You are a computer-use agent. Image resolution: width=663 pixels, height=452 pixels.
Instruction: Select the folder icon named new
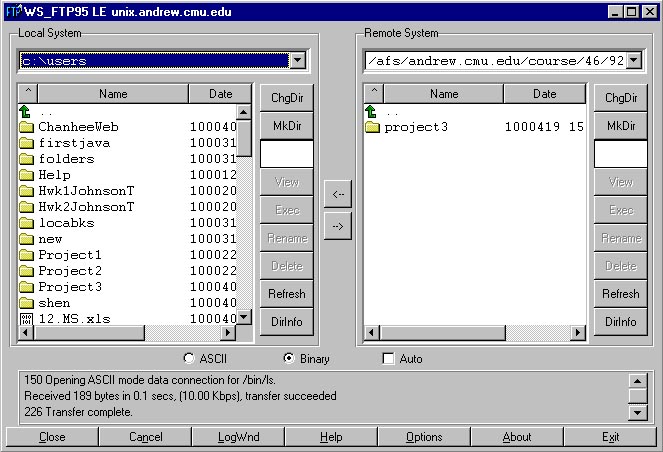pos(26,239)
